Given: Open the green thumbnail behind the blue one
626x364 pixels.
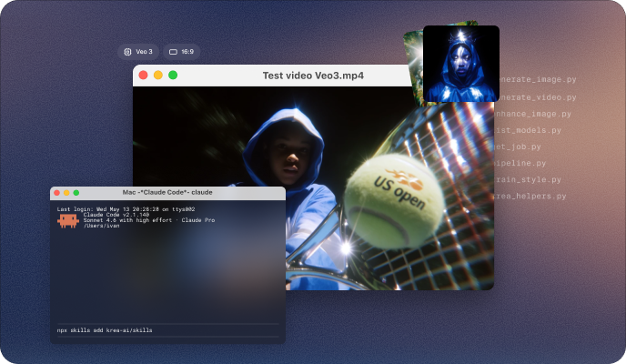Looking at the screenshot, I should pyautogui.click(x=413, y=66).
